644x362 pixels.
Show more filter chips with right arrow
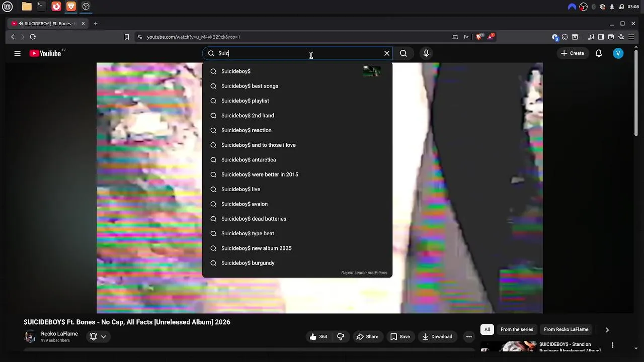coord(607,330)
